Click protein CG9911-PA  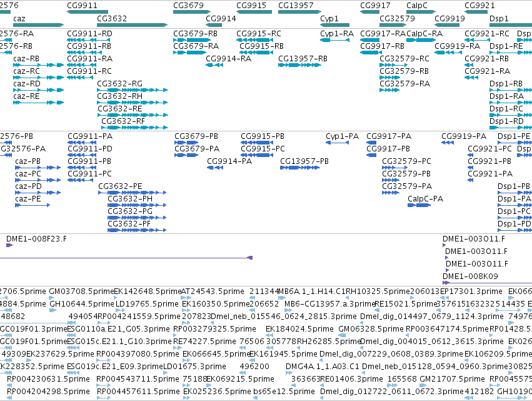pos(90,136)
